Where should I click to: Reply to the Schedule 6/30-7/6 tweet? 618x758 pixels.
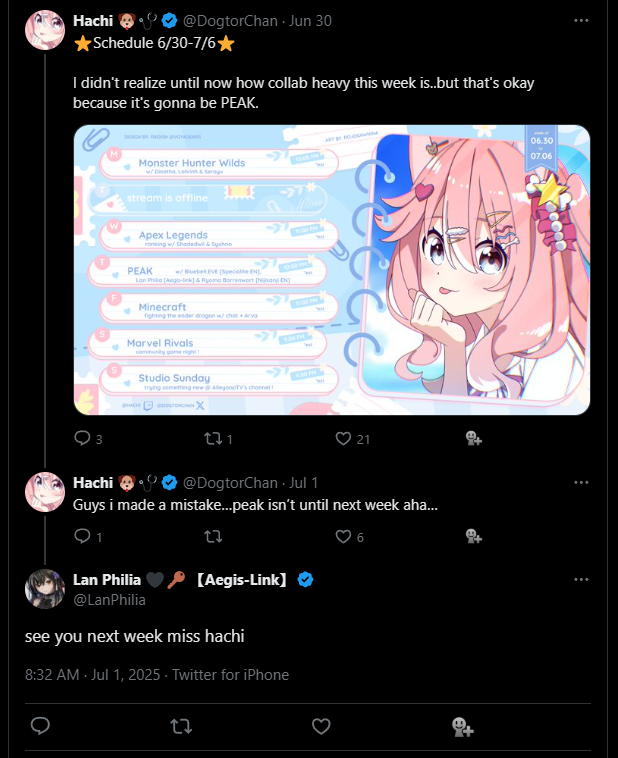pos(82,438)
